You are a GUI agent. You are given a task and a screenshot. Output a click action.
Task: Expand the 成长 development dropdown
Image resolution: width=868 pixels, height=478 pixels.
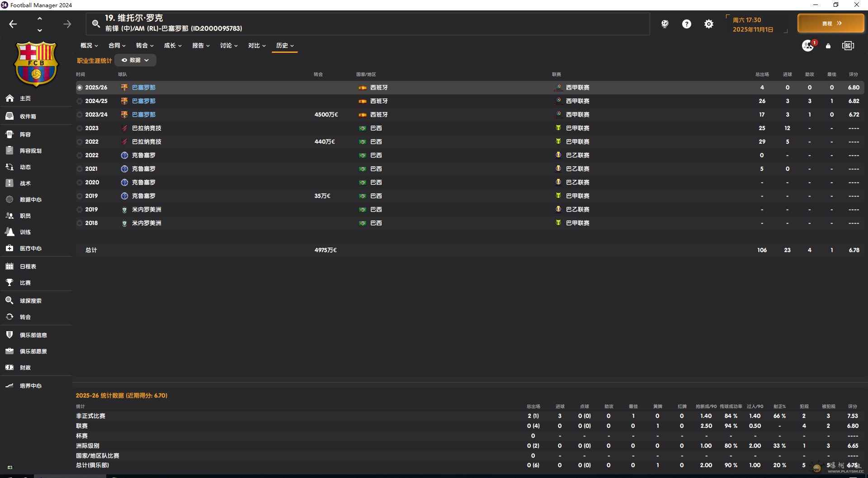pos(173,46)
